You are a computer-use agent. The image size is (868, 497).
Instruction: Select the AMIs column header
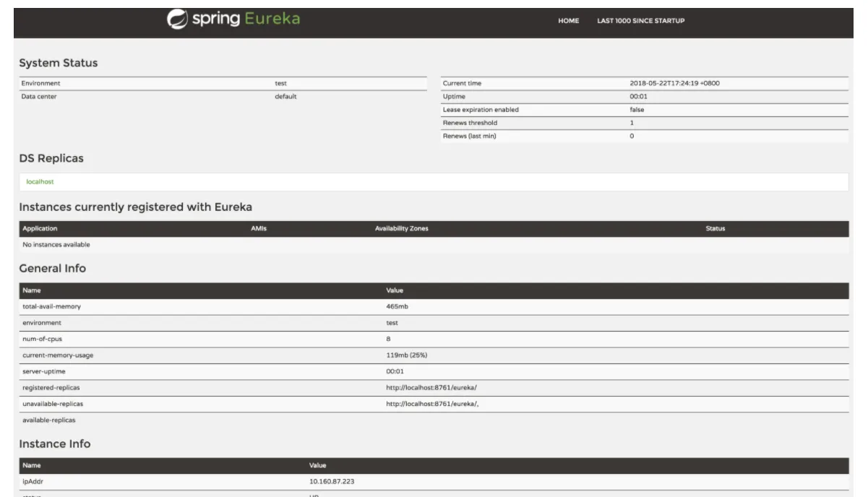[x=259, y=229]
